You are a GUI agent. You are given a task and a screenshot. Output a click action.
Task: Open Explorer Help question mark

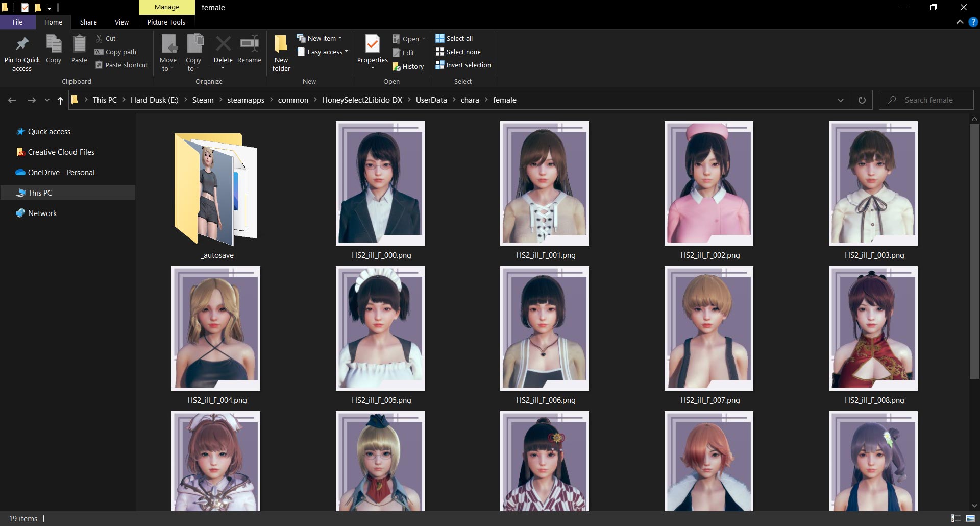pos(973,22)
